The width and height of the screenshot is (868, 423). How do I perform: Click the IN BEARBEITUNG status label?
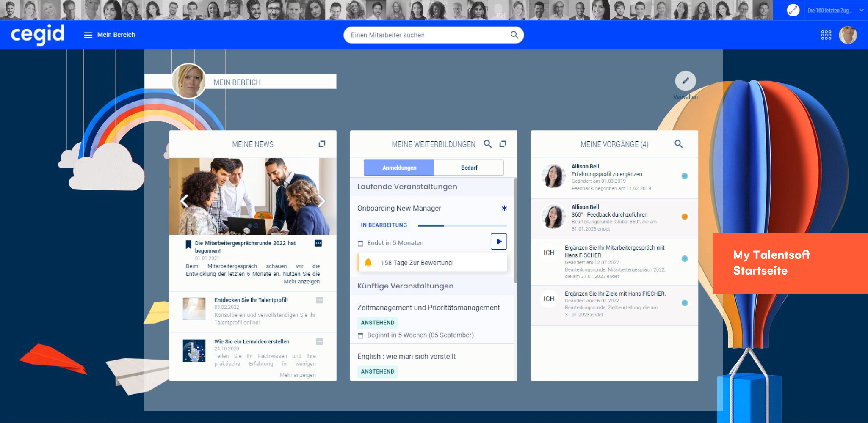pyautogui.click(x=384, y=225)
